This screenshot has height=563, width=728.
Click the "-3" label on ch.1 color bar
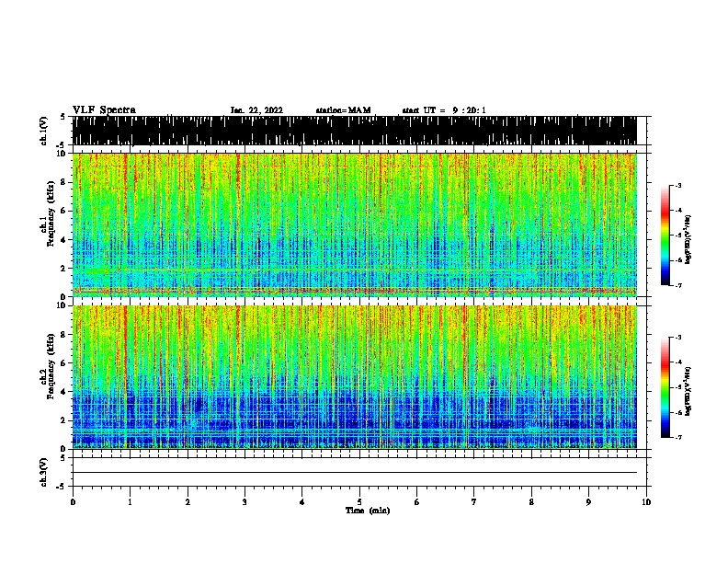tap(678, 186)
